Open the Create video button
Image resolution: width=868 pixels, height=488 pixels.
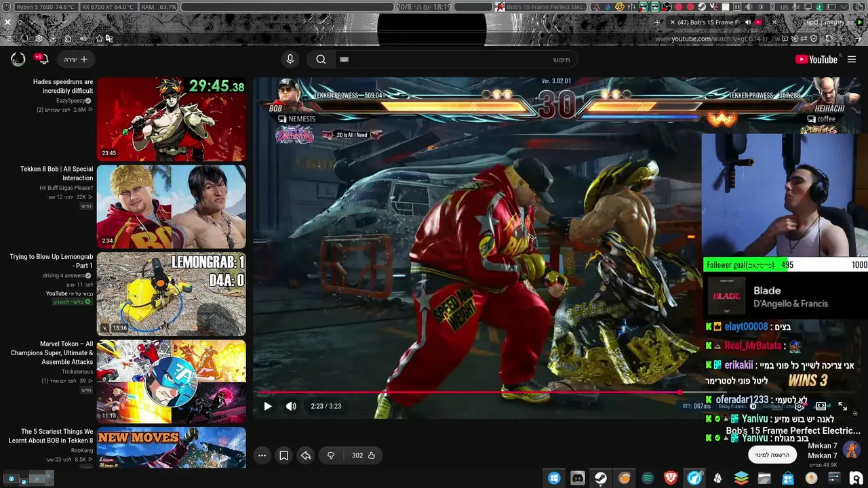pyautogui.click(x=76, y=60)
